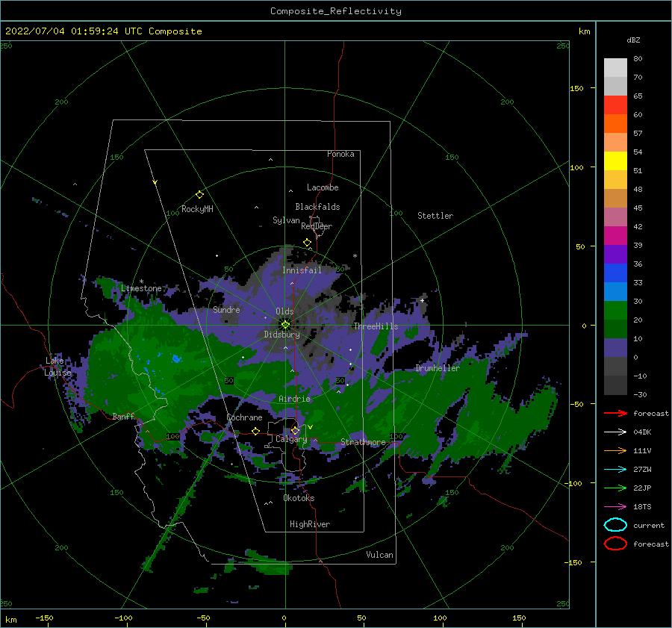Select the Okotoks label

(x=299, y=498)
